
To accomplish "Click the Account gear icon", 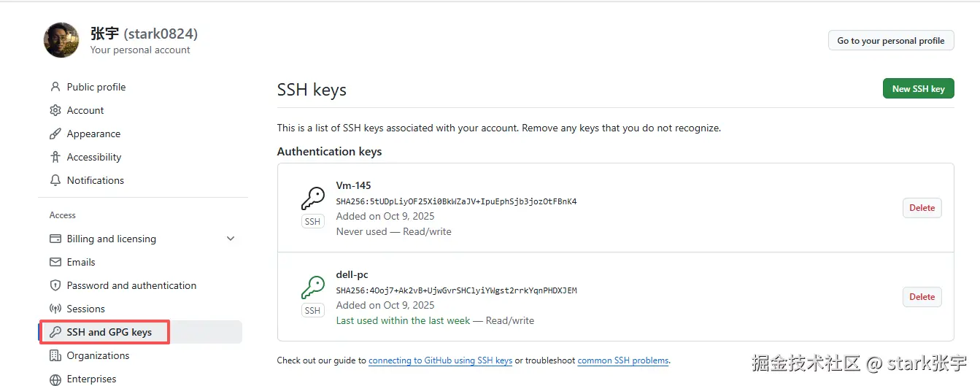I will tap(55, 110).
